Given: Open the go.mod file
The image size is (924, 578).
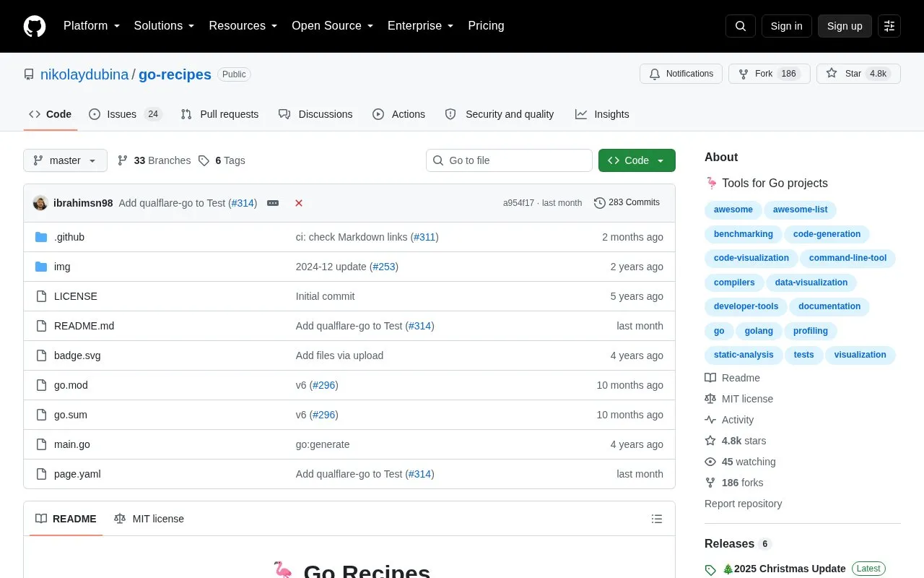Looking at the screenshot, I should pyautogui.click(x=71, y=385).
